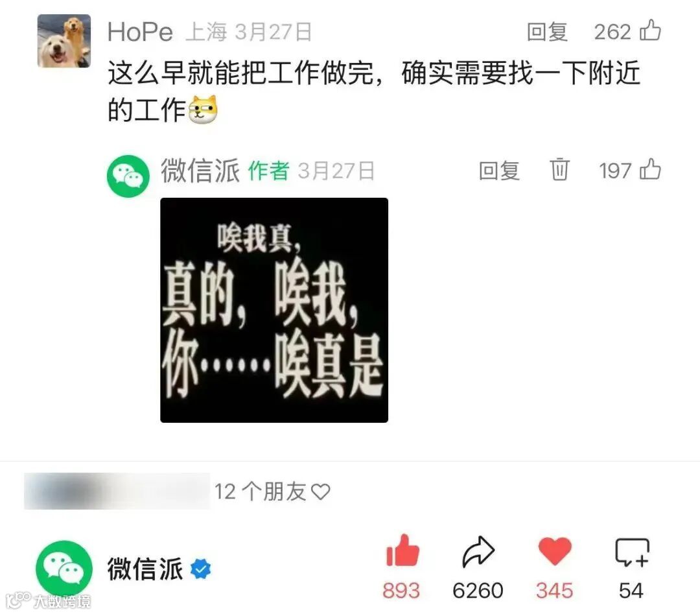View the black meme image sticker
The width and height of the screenshot is (700, 614).
[x=274, y=310]
